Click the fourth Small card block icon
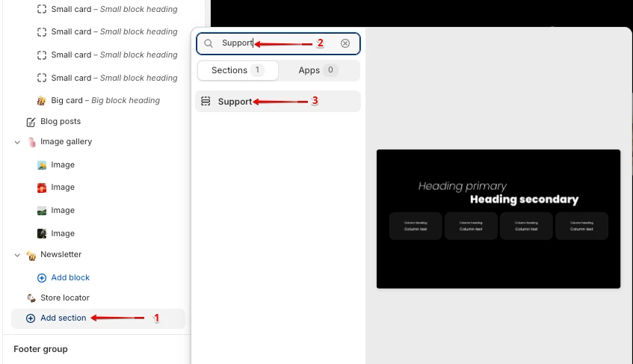 click(42, 78)
